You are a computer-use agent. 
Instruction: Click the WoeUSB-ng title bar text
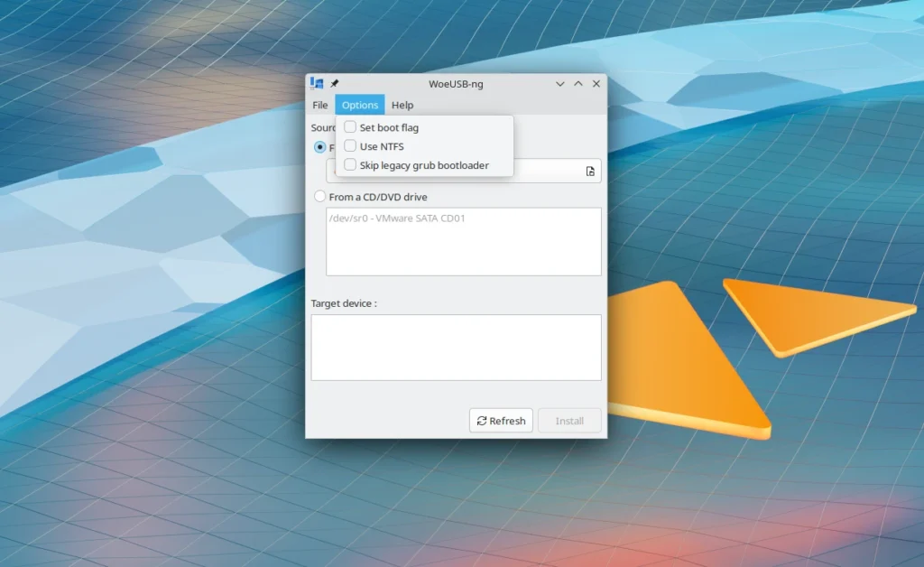tap(456, 83)
